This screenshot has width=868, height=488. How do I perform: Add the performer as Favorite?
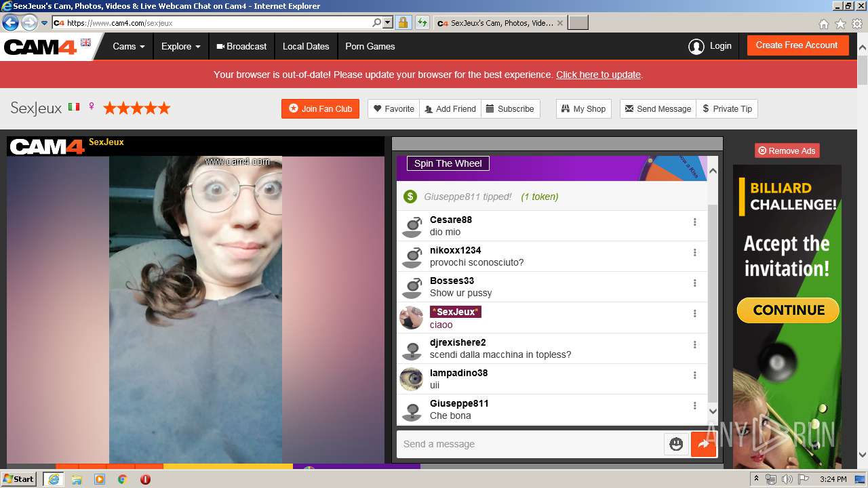(394, 108)
